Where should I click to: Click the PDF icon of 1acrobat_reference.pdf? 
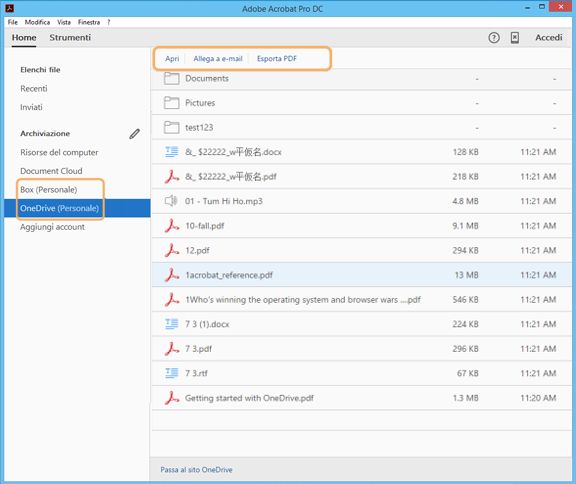172,275
